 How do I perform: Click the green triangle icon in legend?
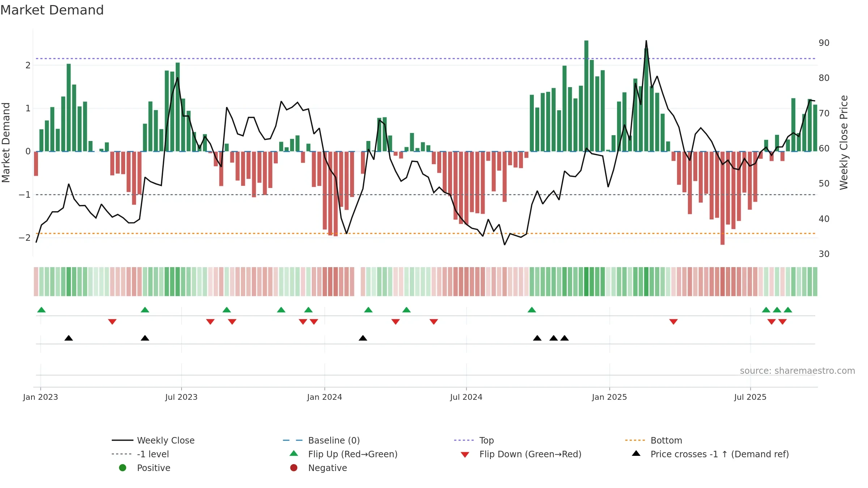pyautogui.click(x=294, y=453)
